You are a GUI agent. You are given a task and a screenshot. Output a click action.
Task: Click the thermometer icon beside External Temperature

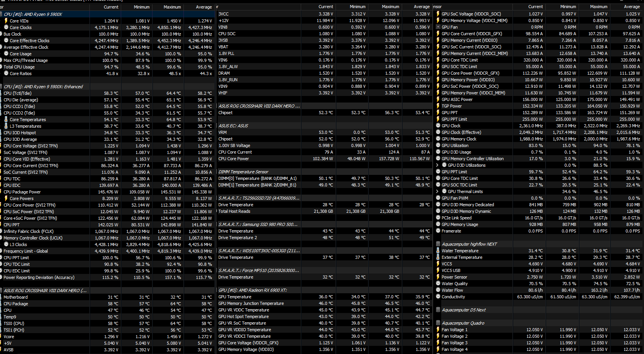(x=438, y=257)
